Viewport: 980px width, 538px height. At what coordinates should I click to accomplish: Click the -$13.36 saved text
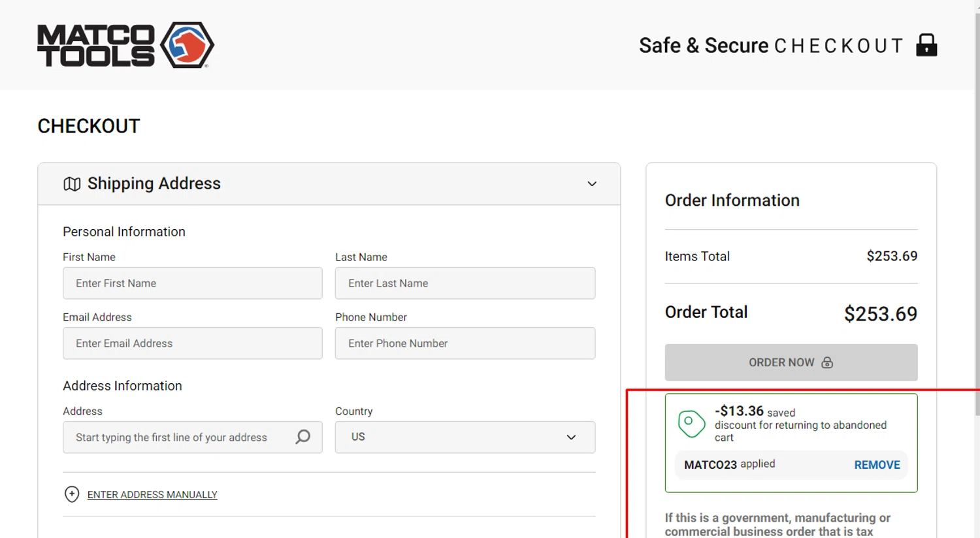(x=755, y=411)
